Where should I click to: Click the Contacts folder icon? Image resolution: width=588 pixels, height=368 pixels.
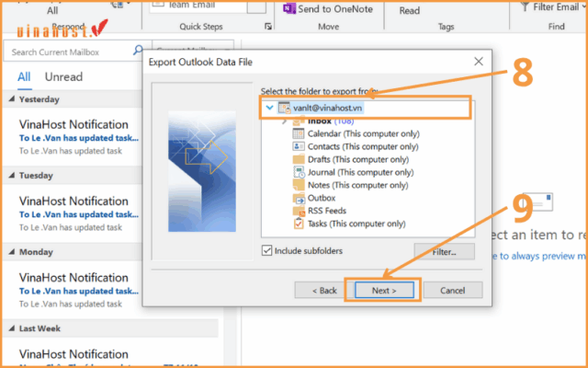coord(299,146)
